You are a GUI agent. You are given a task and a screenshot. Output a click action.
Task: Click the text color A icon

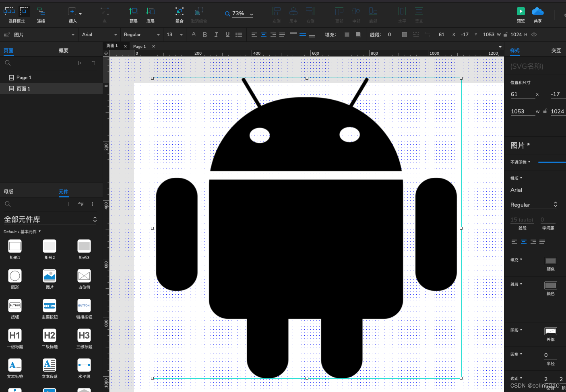194,34
